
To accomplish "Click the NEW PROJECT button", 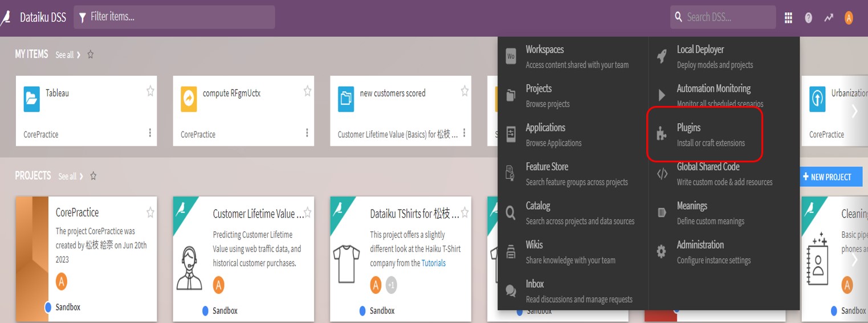I will coord(830,177).
